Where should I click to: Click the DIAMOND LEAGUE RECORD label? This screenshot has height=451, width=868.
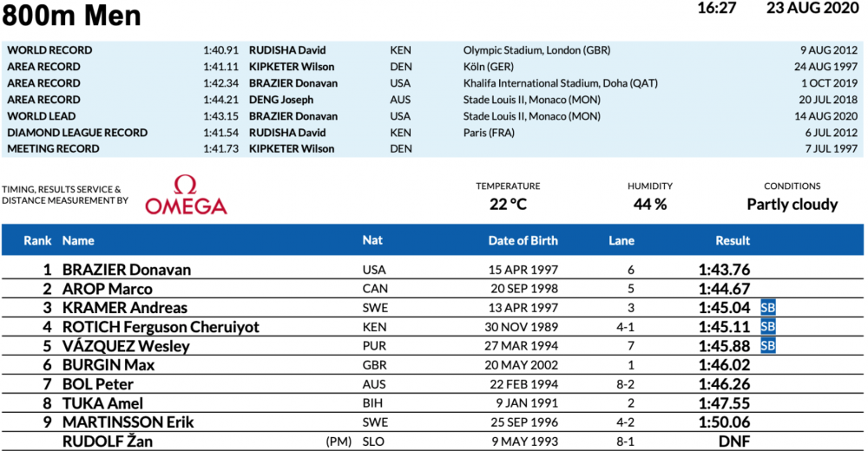tap(77, 133)
